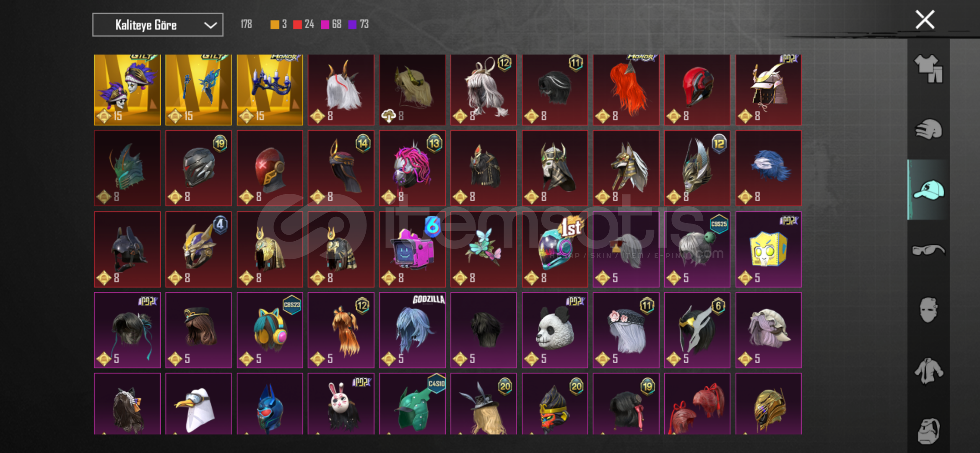The image size is (980, 453).
Task: Select the helmet category icon
Action: (928, 130)
